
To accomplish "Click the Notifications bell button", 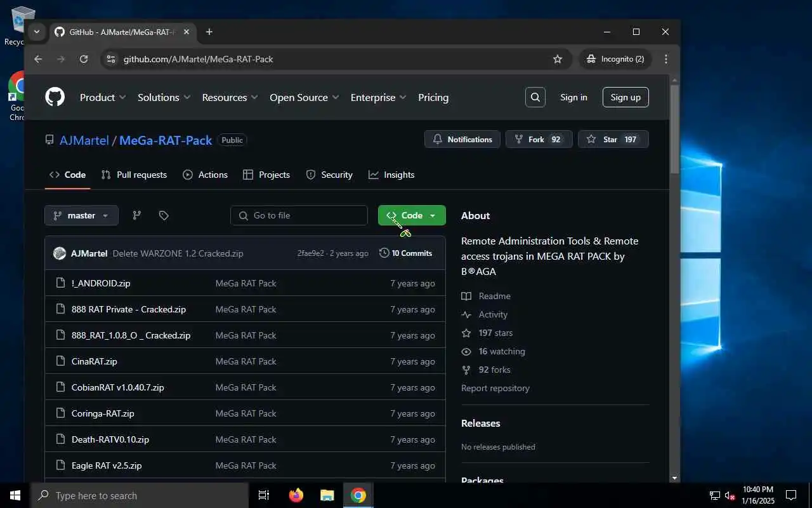I will (462, 139).
